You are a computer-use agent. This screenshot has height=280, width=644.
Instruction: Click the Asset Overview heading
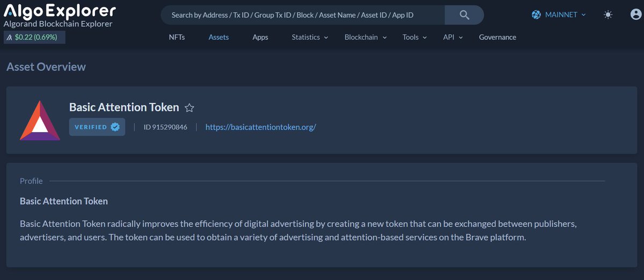[46, 67]
